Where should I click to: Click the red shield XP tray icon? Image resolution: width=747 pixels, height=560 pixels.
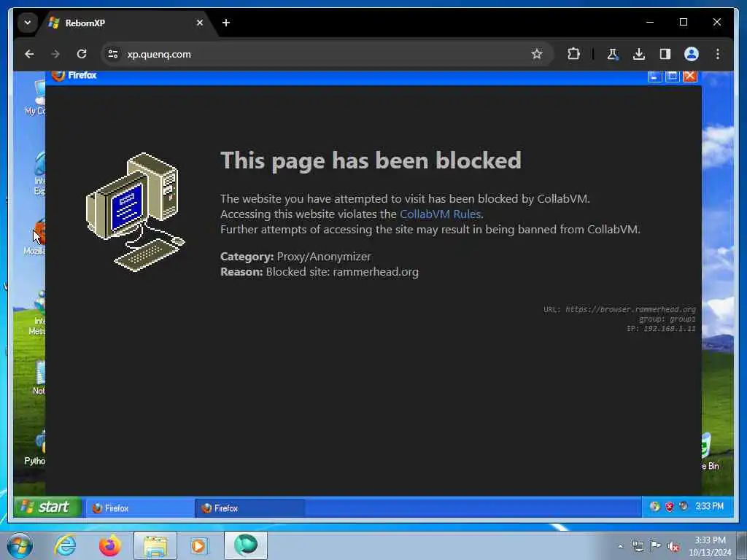point(670,507)
